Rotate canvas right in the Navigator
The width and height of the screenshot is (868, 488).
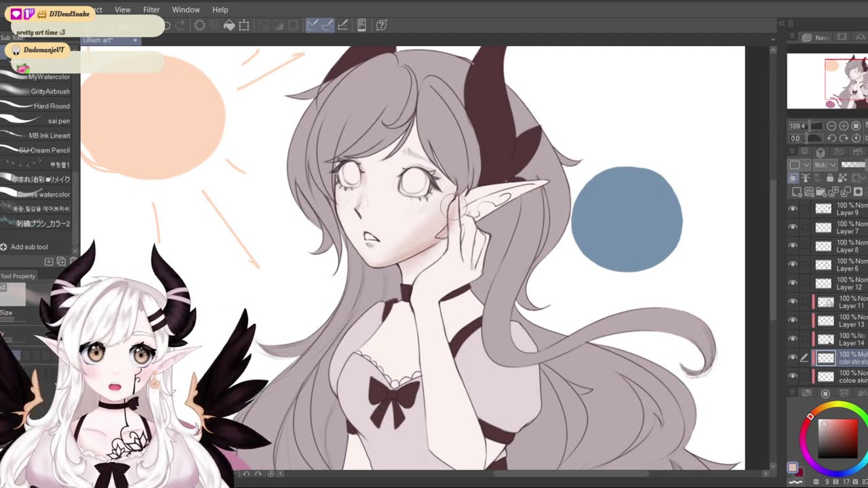[x=844, y=138]
